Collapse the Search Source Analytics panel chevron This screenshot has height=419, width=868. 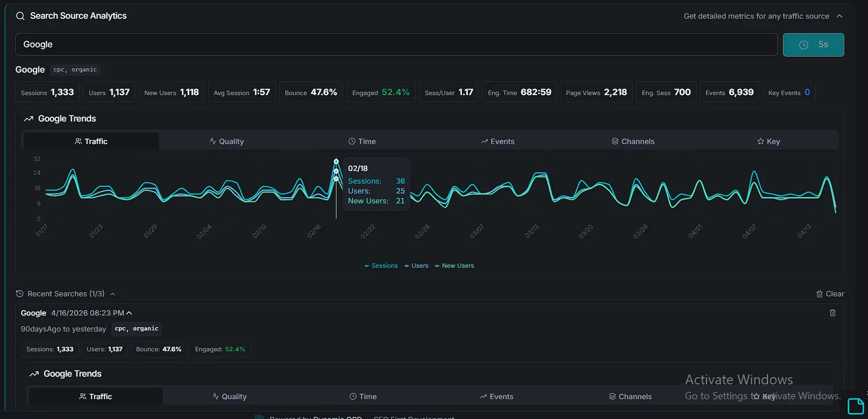(x=839, y=16)
